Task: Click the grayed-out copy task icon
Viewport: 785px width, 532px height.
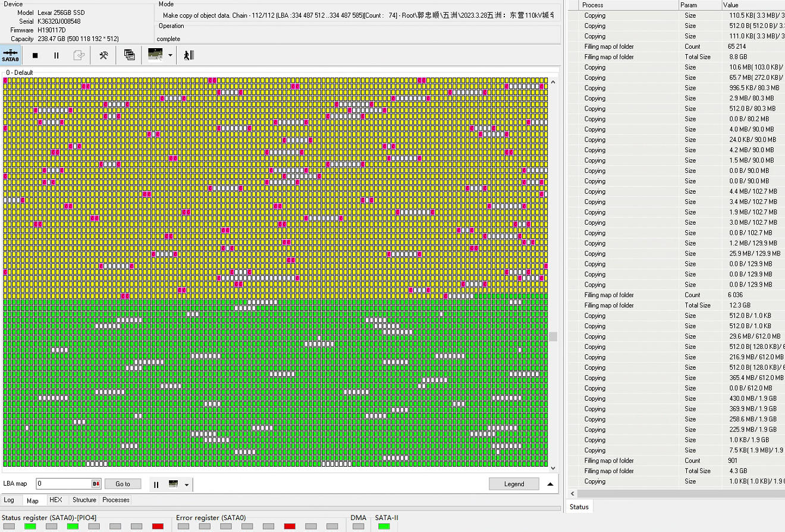Action: pos(78,55)
